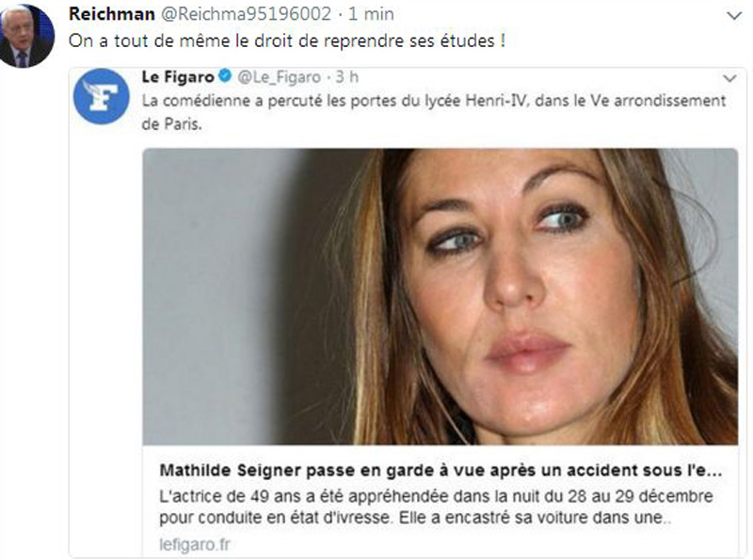
Task: Click the quoted tweet text about lycée Henri-IV
Action: point(434,112)
